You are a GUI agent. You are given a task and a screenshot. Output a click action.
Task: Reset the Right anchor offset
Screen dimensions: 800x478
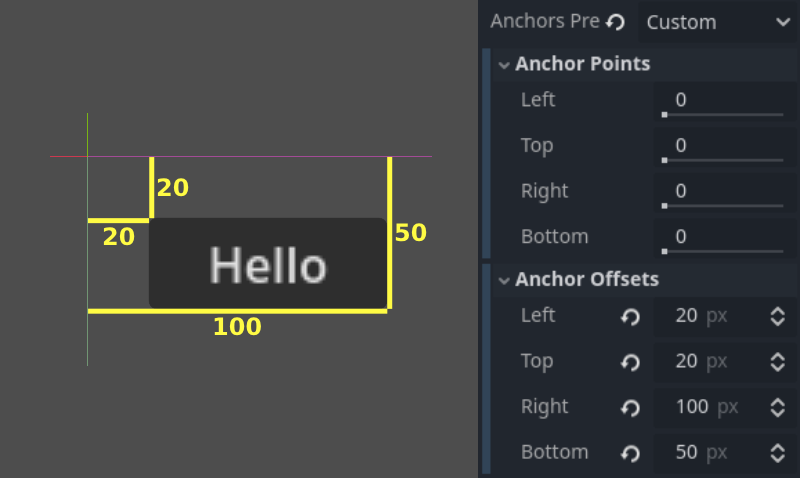coord(630,408)
